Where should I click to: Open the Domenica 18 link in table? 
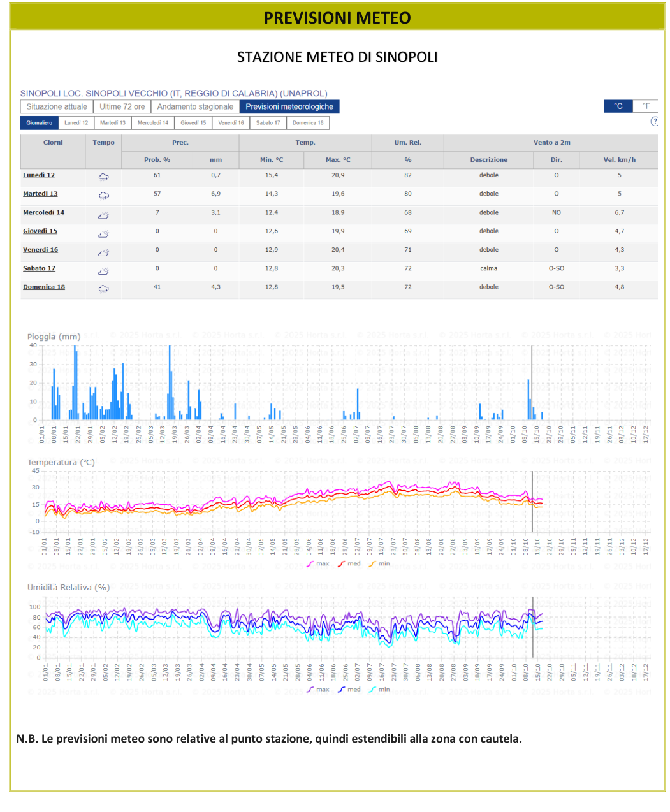(x=44, y=287)
